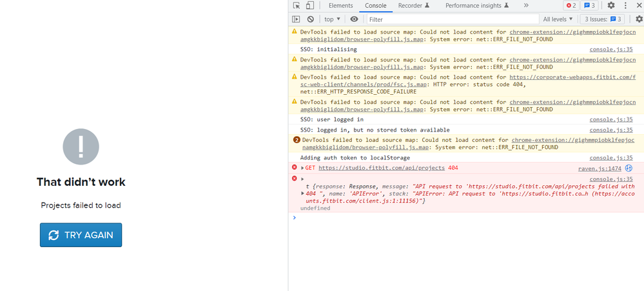Click the console Filter input field

tap(453, 19)
